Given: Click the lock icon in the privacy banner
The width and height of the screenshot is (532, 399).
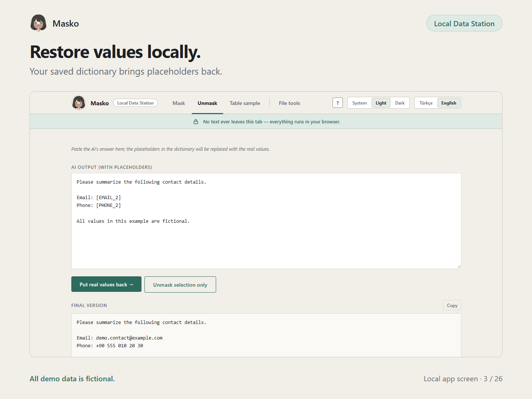Looking at the screenshot, I should pos(196,122).
